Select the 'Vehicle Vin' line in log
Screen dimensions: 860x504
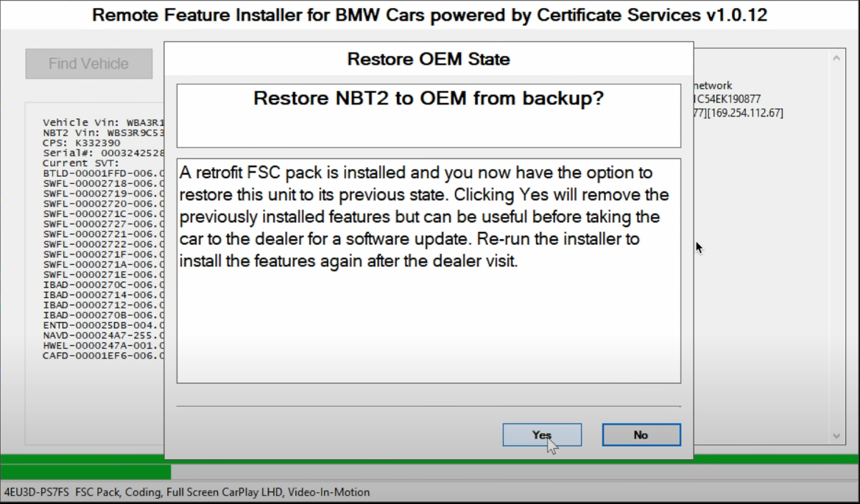click(x=104, y=123)
